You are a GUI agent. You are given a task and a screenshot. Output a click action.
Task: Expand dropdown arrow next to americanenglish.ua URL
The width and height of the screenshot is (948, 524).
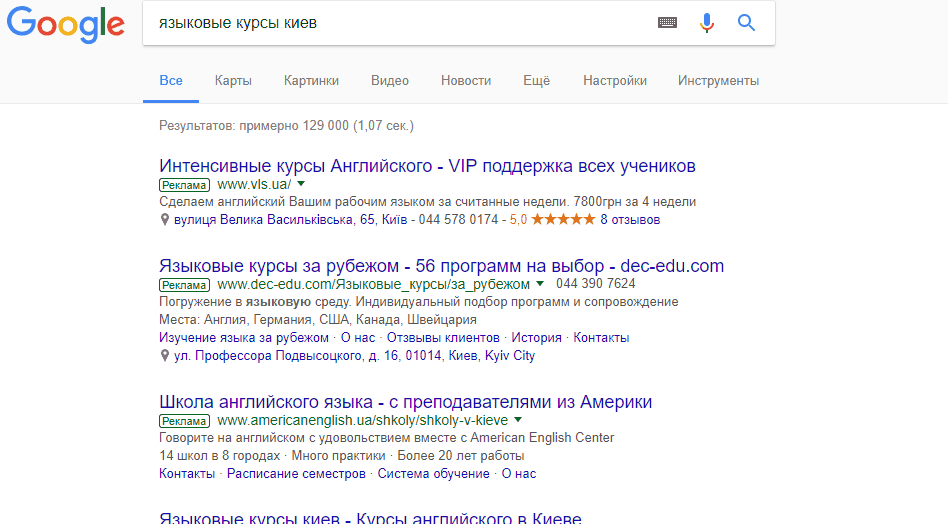[x=518, y=419]
